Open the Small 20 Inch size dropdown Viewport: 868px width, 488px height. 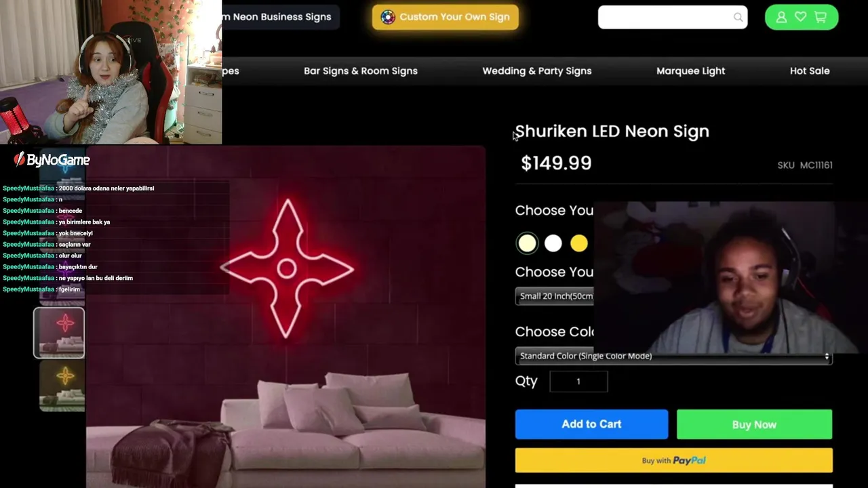555,296
